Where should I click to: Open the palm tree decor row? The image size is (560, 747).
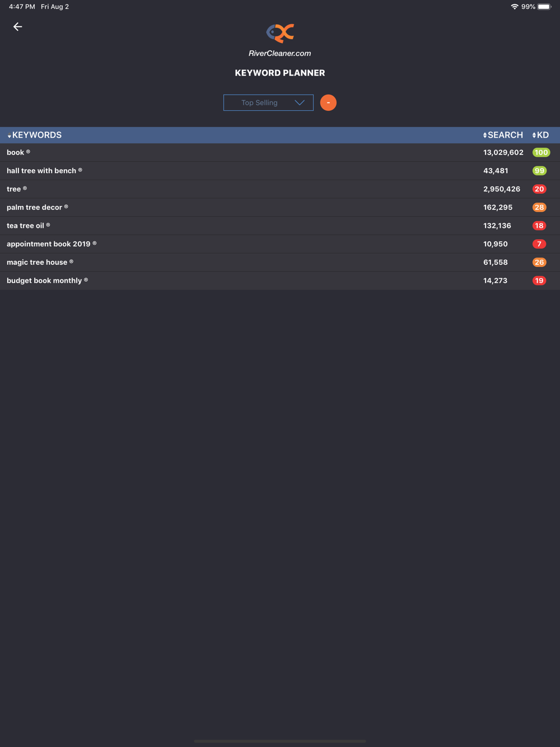[x=280, y=207]
